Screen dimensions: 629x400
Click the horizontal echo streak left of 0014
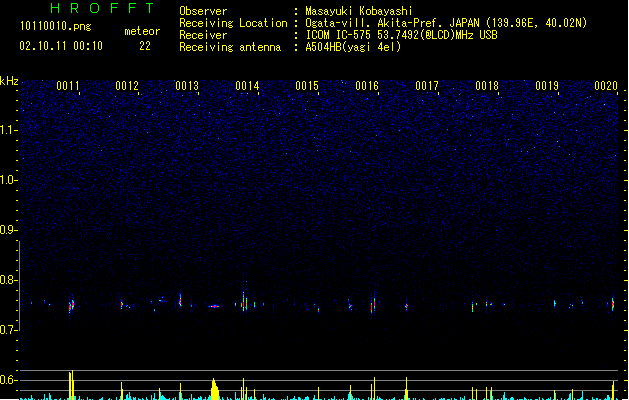pos(214,307)
